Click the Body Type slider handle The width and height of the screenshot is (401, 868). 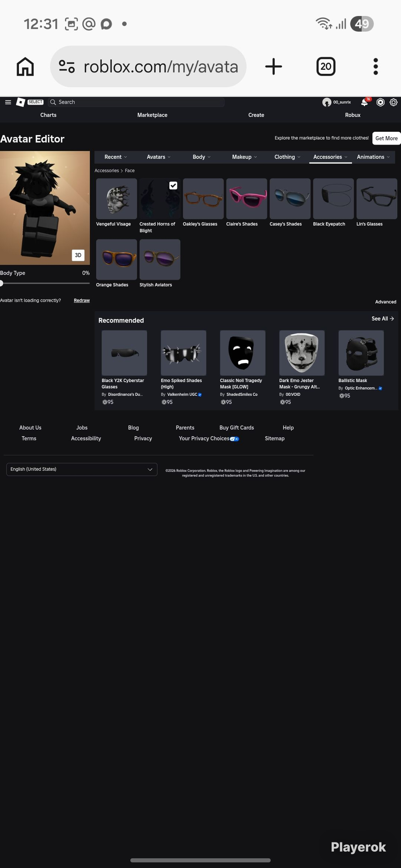[1, 283]
